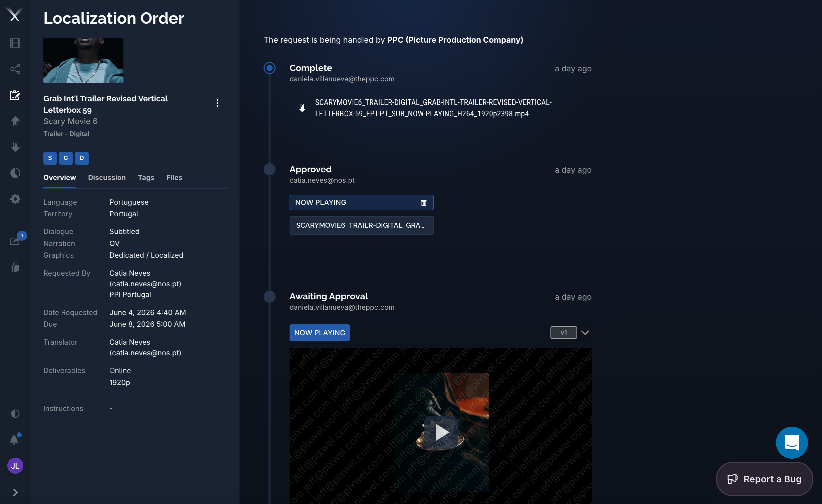This screenshot has width=822, height=504.
Task: Click Cátia Neves under Requested By
Action: coord(130,273)
